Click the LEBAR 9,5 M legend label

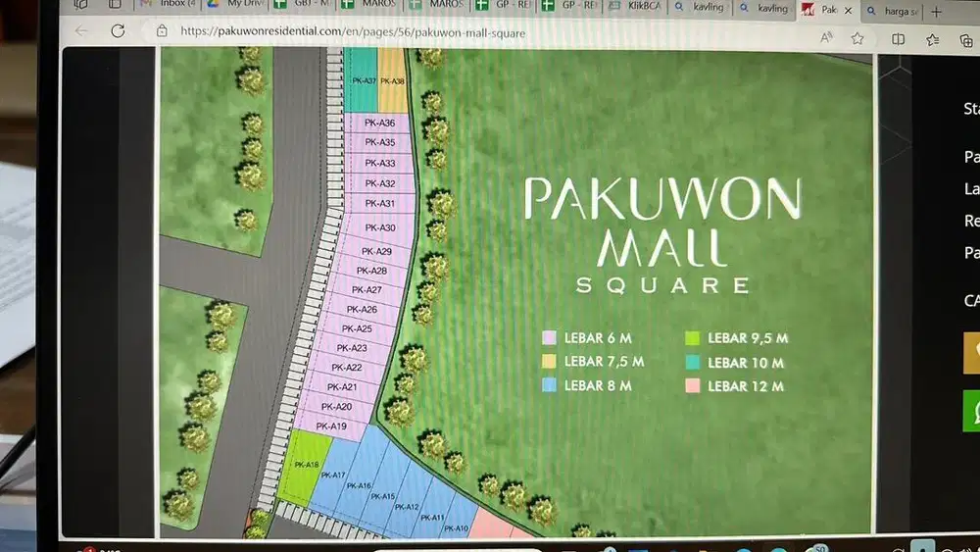748,338
